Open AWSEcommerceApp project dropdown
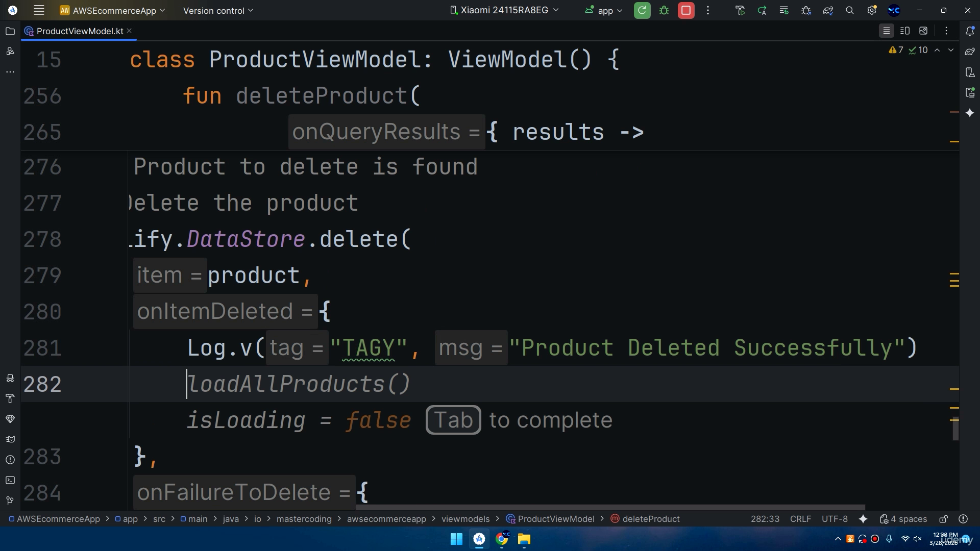This screenshot has width=980, height=551. click(112, 10)
